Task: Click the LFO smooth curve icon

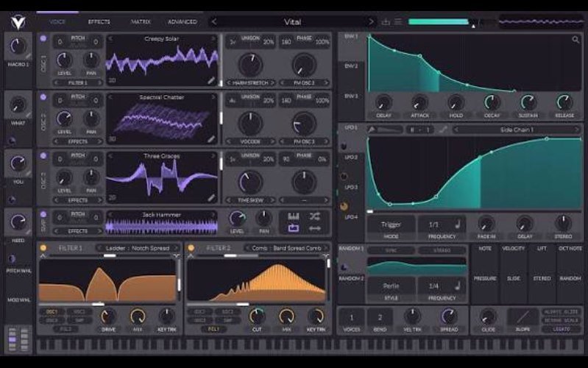Action: click(443, 130)
